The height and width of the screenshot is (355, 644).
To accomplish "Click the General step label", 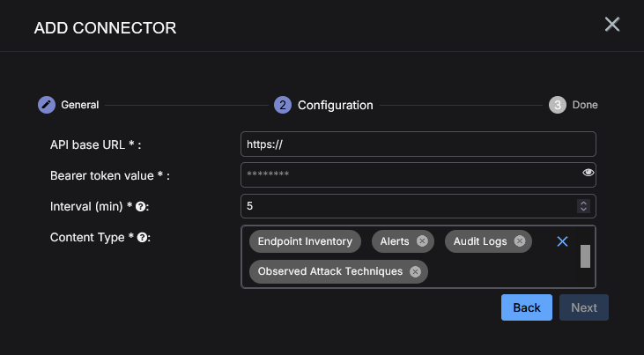I will point(80,105).
